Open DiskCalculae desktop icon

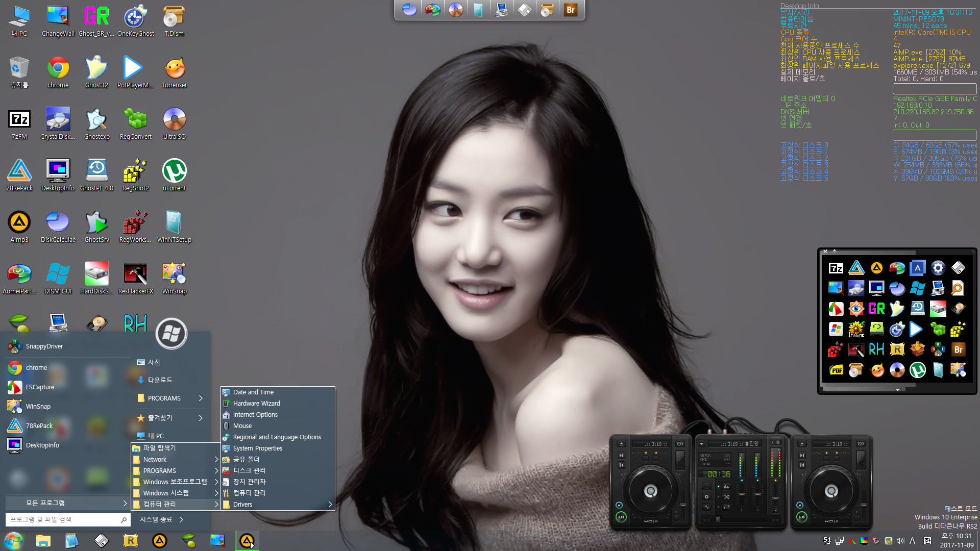pos(58,228)
